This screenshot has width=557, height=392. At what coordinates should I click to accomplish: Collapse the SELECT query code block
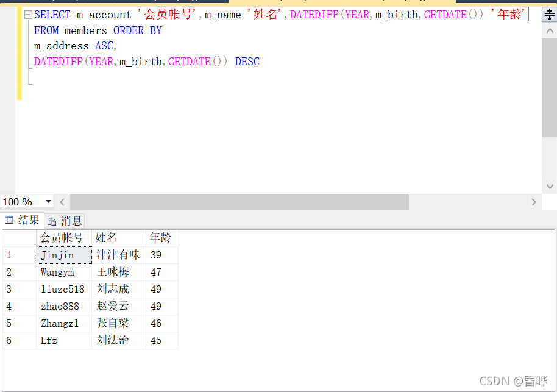point(28,15)
